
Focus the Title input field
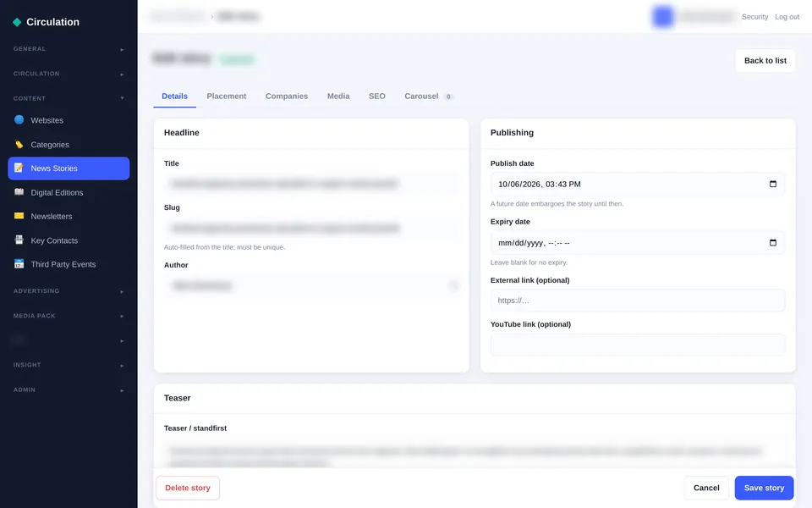[311, 184]
